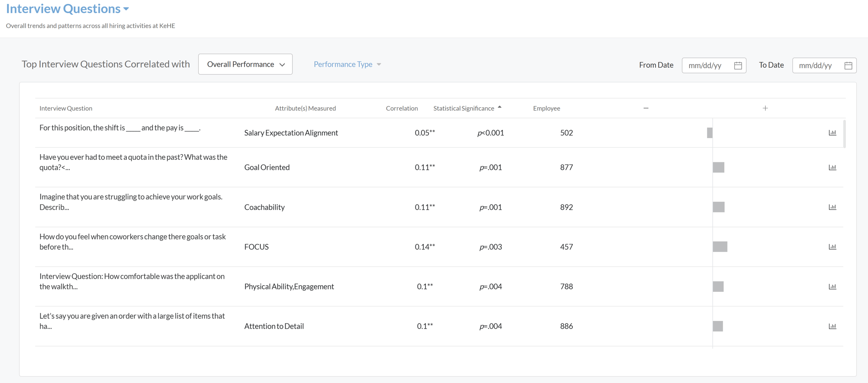Click employee count 788
Screen dimensions: 868x383
tap(566, 287)
